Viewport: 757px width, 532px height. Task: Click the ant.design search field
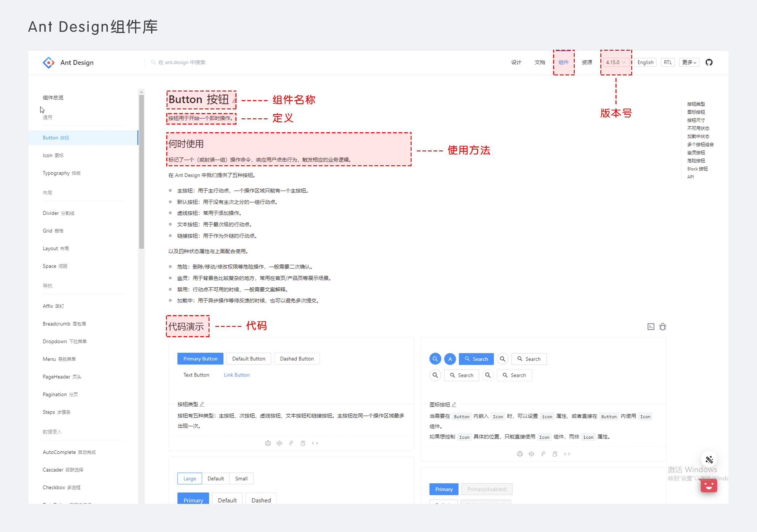tap(182, 62)
